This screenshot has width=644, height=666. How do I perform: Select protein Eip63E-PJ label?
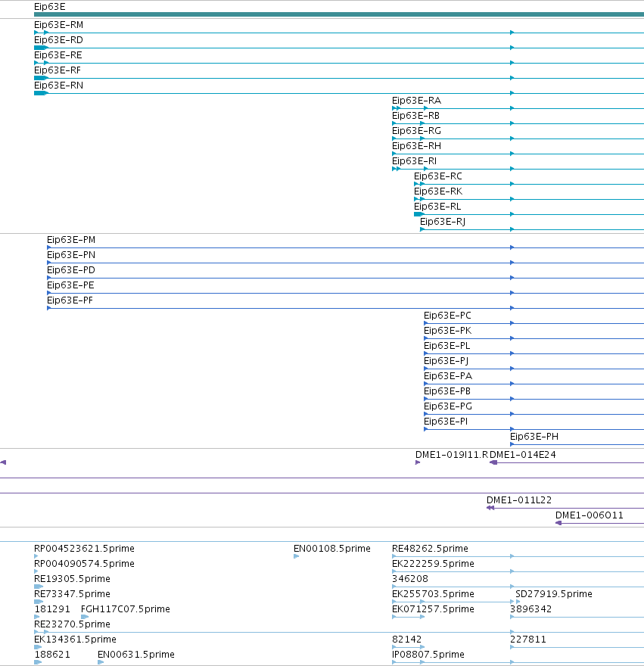click(446, 361)
